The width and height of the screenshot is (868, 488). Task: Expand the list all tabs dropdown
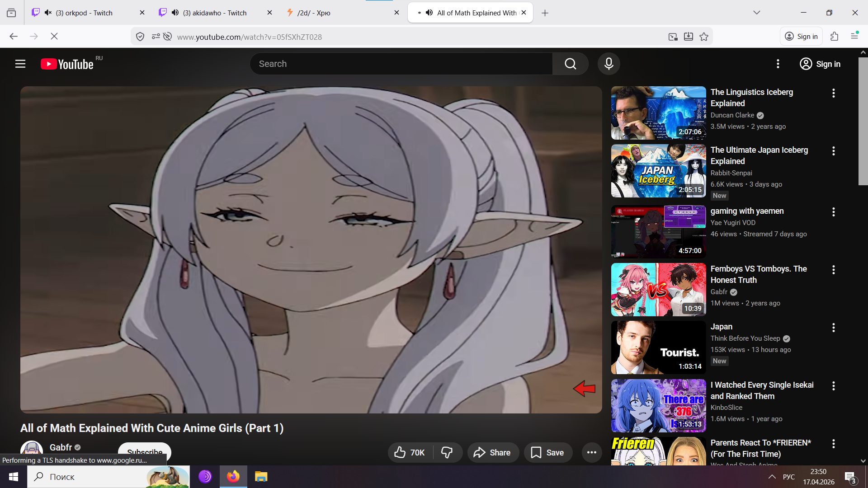757,13
